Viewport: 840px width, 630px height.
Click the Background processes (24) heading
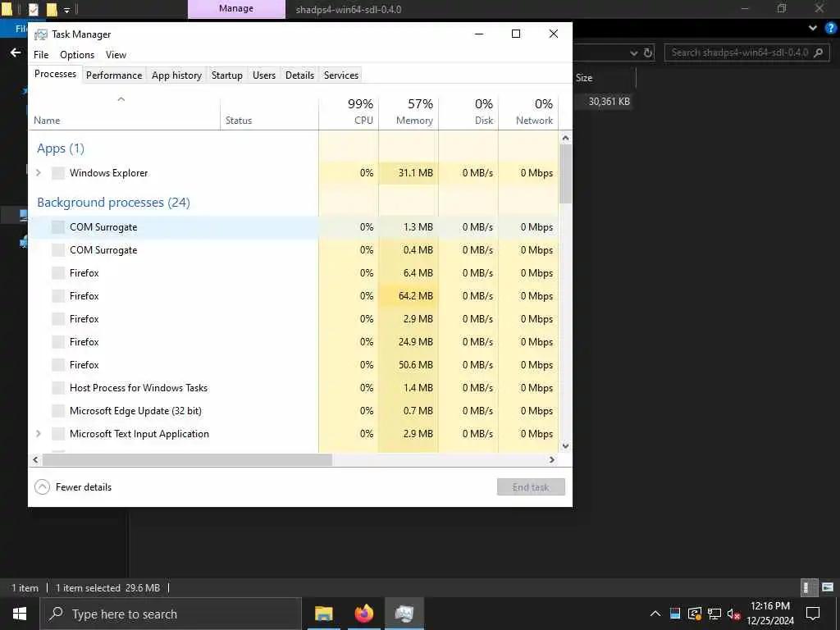pyautogui.click(x=113, y=203)
